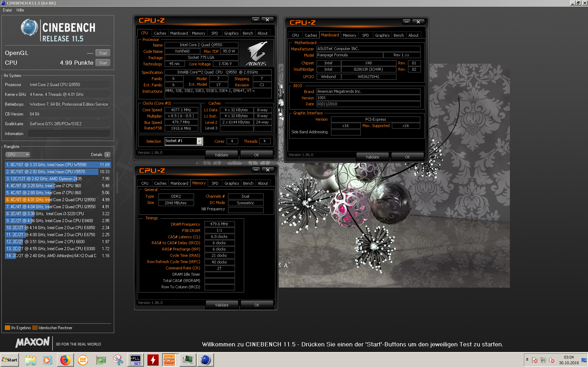Open About tab in top-left CPU-Z
Image resolution: width=588 pixels, height=367 pixels.
[x=263, y=33]
